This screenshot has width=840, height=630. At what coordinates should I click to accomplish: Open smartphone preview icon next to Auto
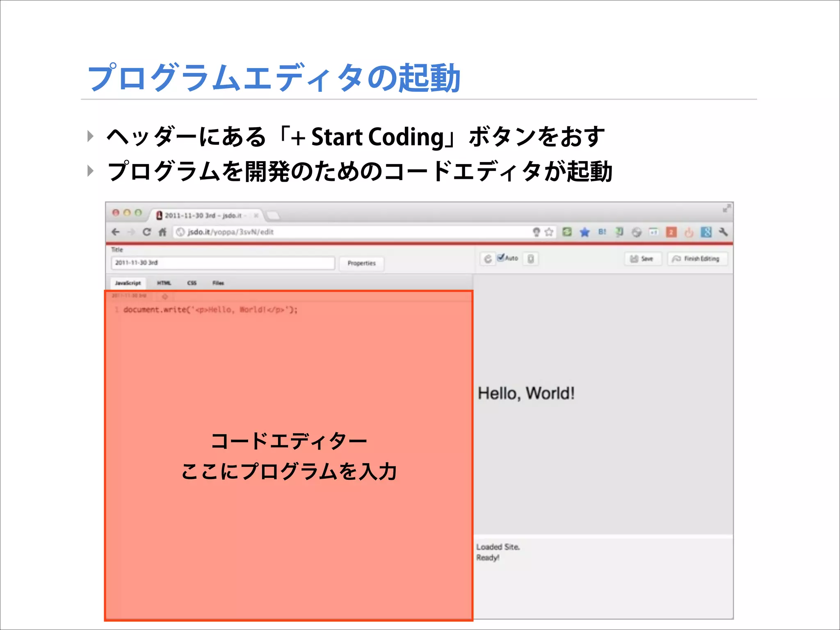point(530,259)
